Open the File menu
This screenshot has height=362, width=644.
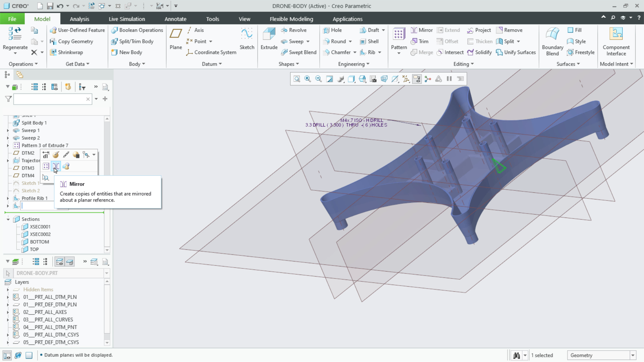click(12, 19)
